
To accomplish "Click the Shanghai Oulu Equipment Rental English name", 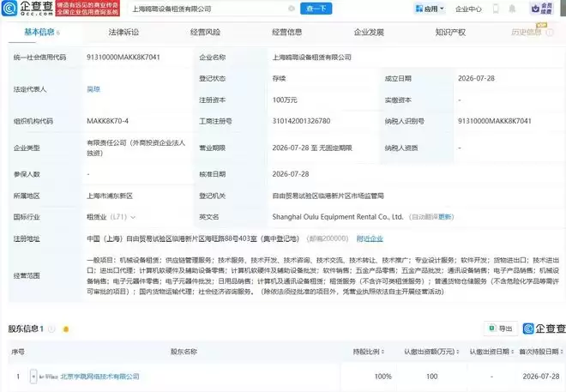I will tap(338, 217).
